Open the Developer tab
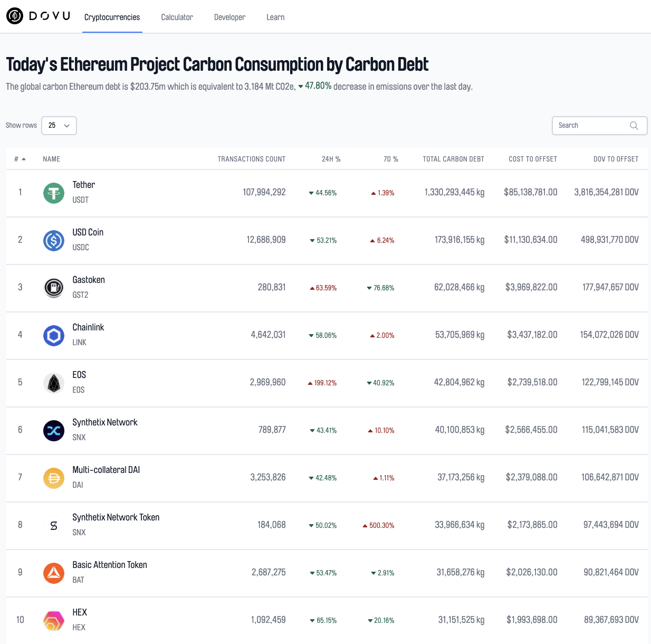651x644 pixels. coord(229,17)
